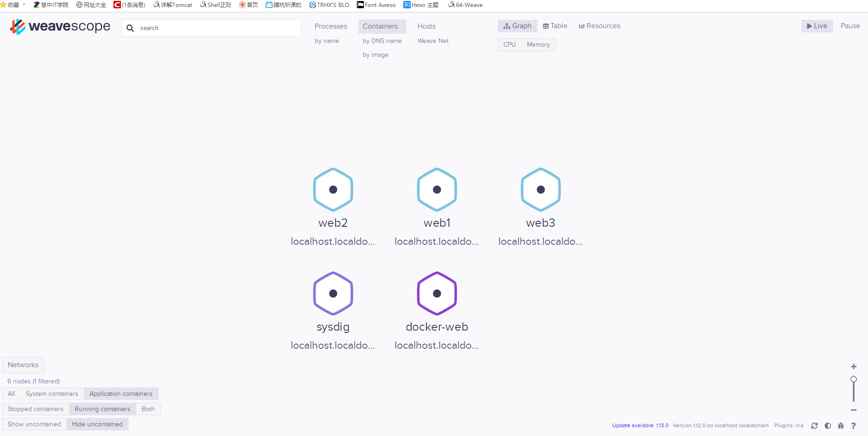Screen dimensions: 868x436
Task: Open the (1条消息) bookmark
Action: click(130, 5)
